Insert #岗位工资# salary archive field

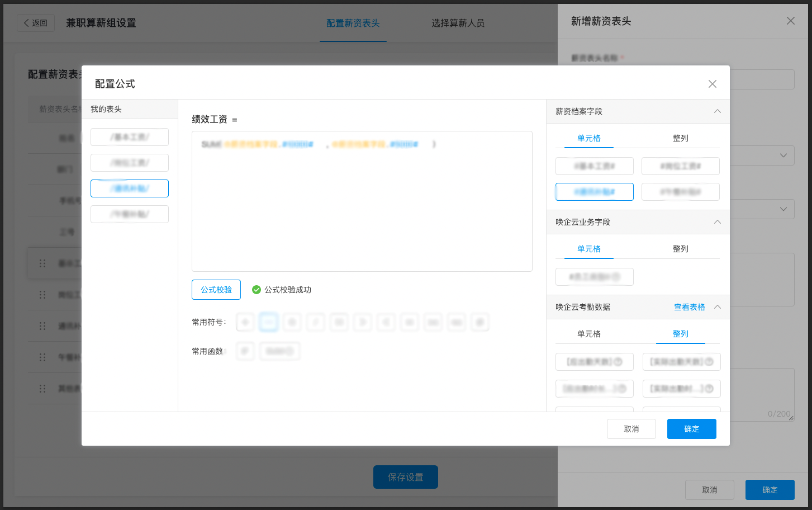[x=681, y=166]
